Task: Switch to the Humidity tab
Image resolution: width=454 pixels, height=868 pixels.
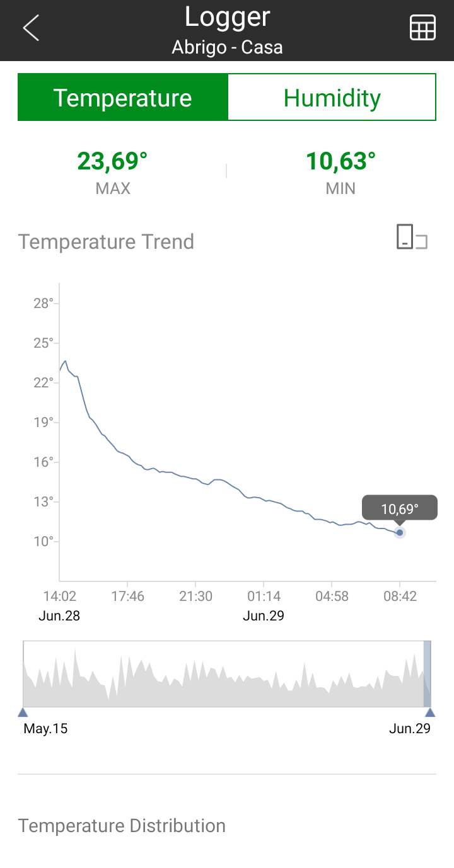Action: pos(332,98)
